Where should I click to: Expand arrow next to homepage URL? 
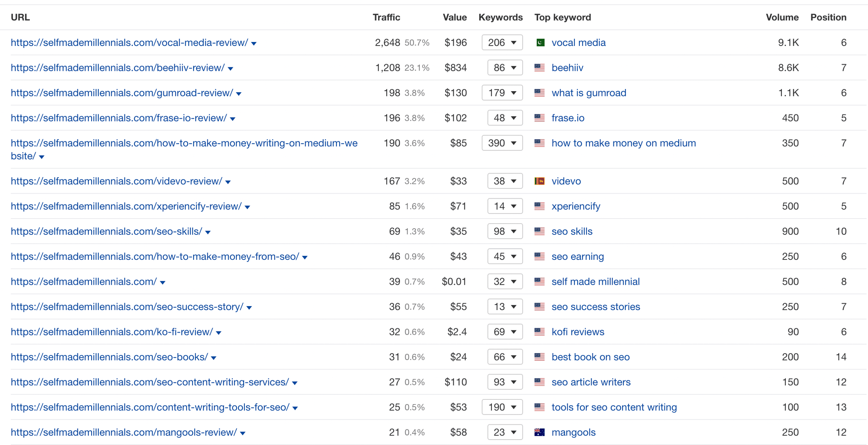click(163, 283)
